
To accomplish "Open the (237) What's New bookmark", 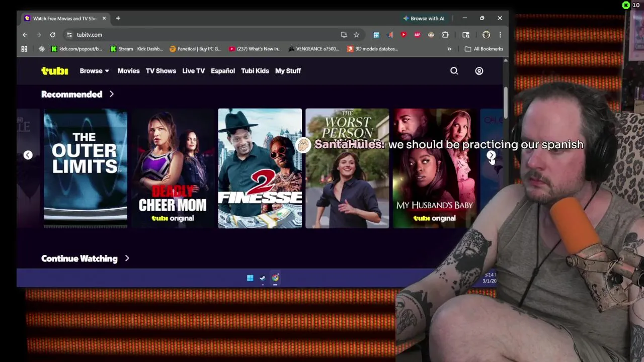I will [x=255, y=49].
